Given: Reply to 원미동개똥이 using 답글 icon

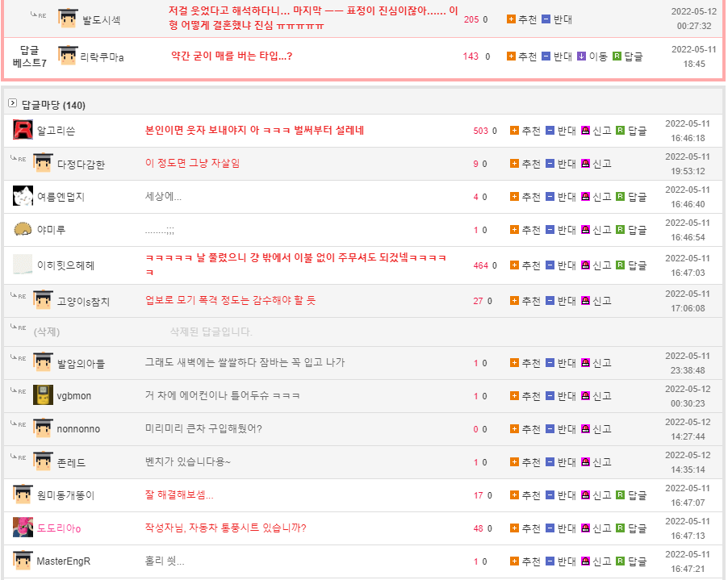Looking at the screenshot, I should [621, 494].
